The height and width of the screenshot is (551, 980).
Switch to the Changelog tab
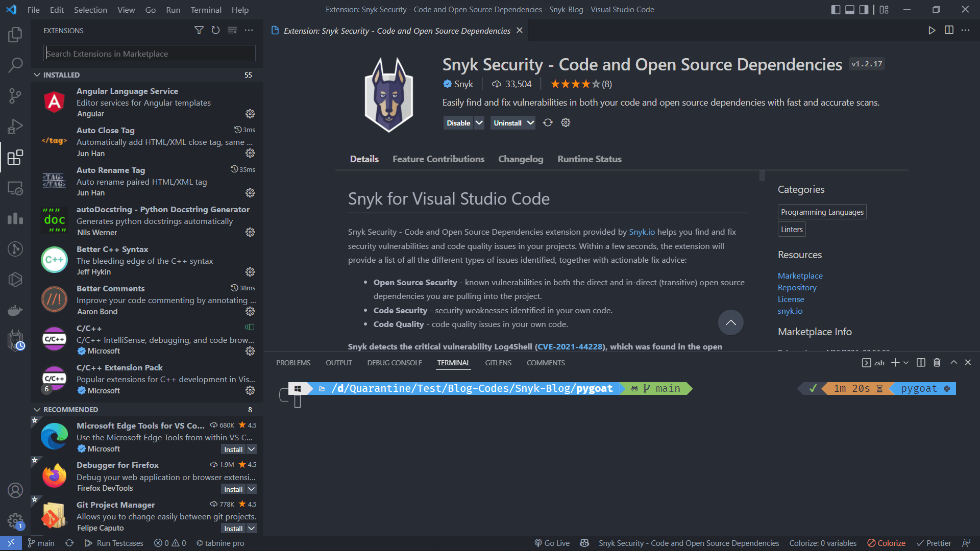521,159
